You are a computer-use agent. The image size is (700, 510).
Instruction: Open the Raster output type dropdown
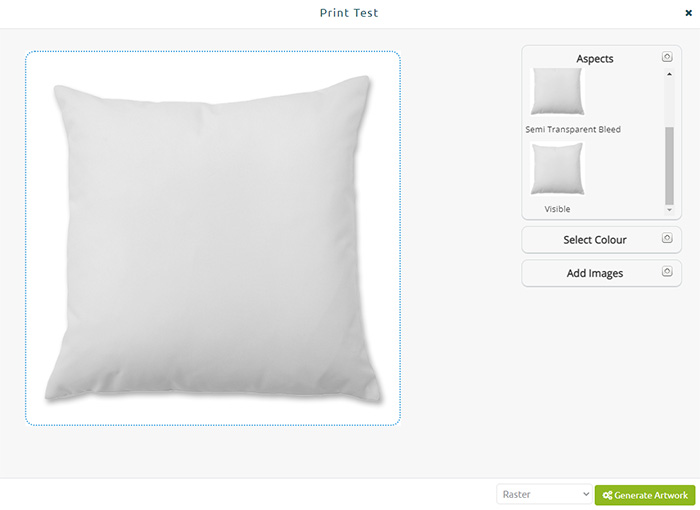544,494
